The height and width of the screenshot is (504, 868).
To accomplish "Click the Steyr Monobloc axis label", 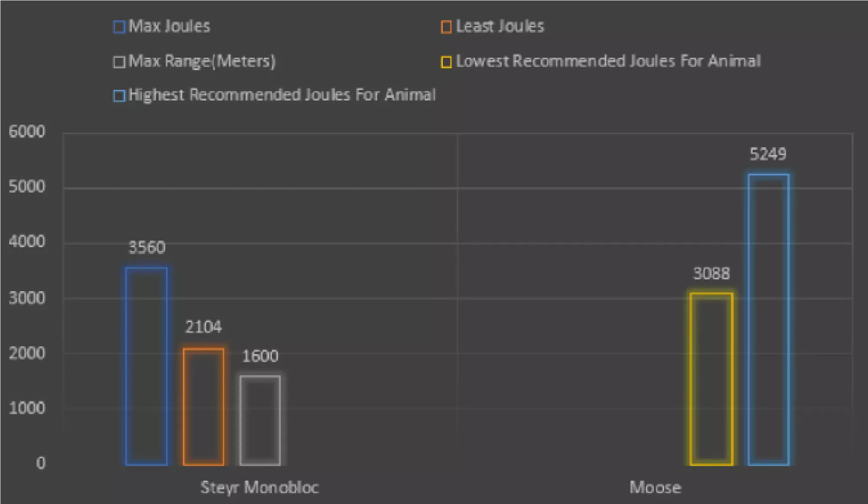I will (x=260, y=487).
